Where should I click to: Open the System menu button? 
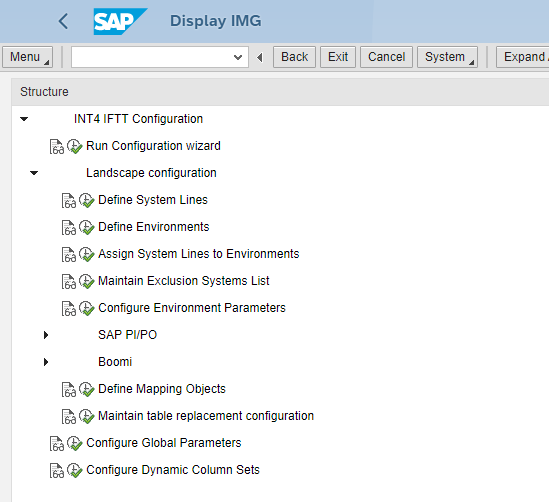click(x=447, y=57)
